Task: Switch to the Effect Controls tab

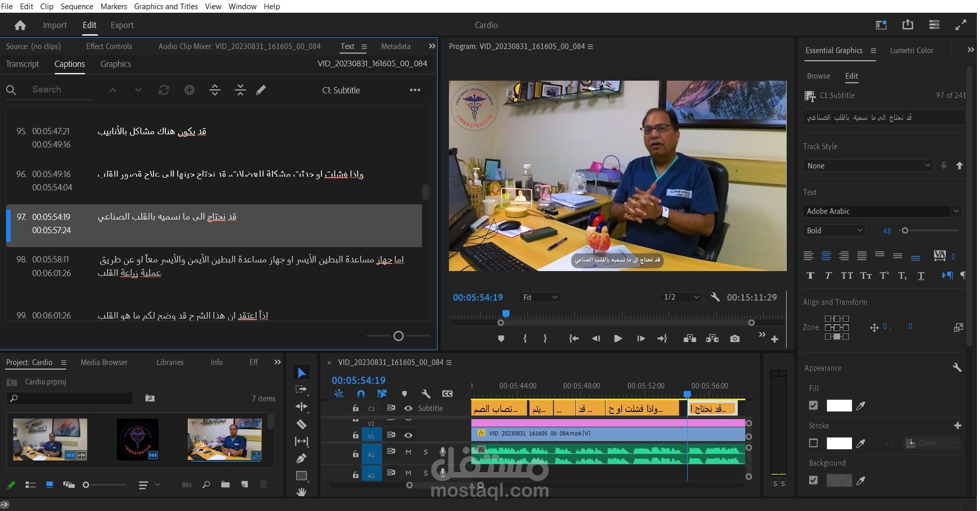Action: click(109, 46)
